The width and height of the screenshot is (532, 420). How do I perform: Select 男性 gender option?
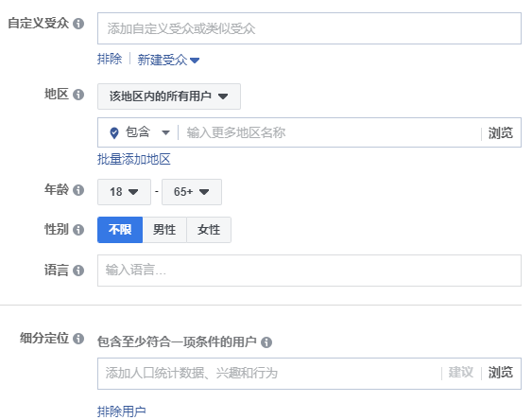point(164,230)
